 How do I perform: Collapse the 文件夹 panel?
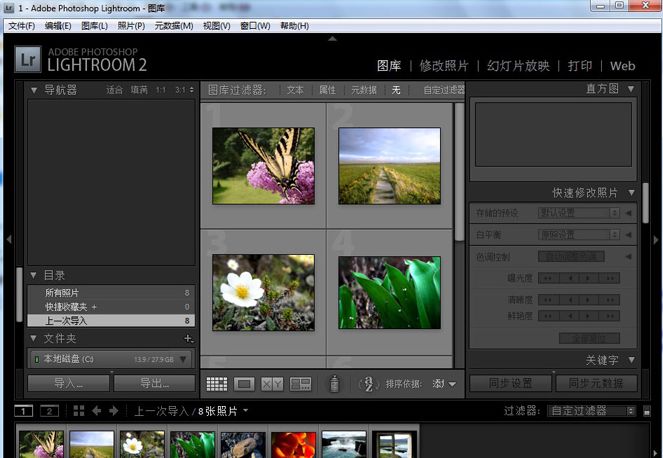33,338
